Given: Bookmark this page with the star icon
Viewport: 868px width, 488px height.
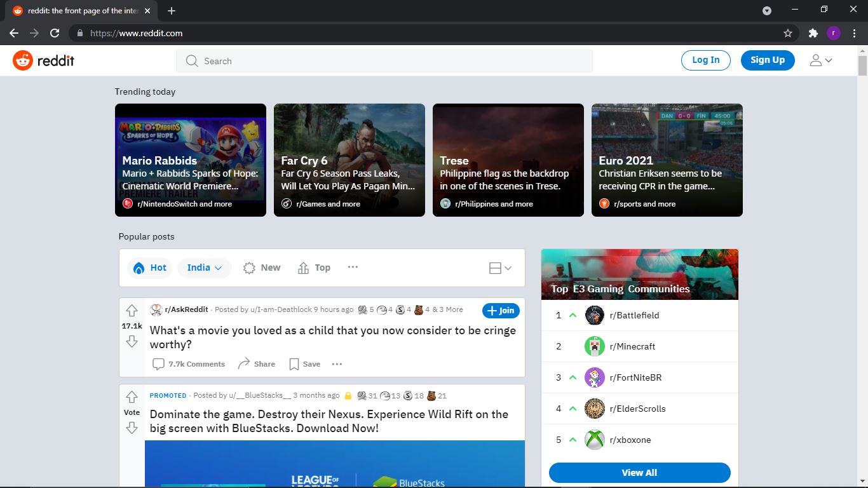Looking at the screenshot, I should [788, 33].
